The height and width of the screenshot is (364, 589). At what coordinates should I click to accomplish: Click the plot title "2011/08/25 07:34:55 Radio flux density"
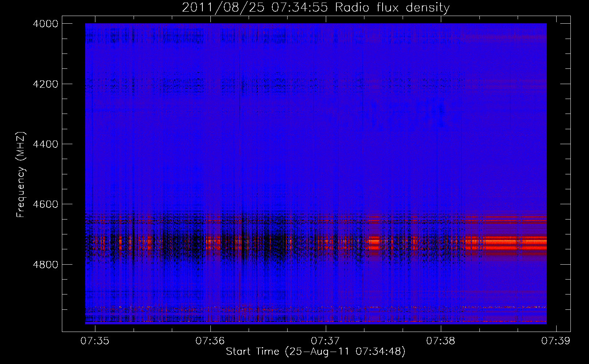[316, 8]
